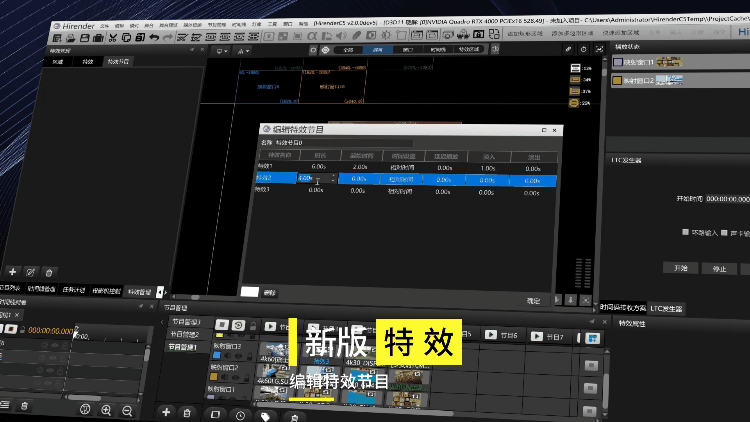Click the scissors Cut icon in main toolbar
The height and width of the screenshot is (422, 750).
pos(113,38)
